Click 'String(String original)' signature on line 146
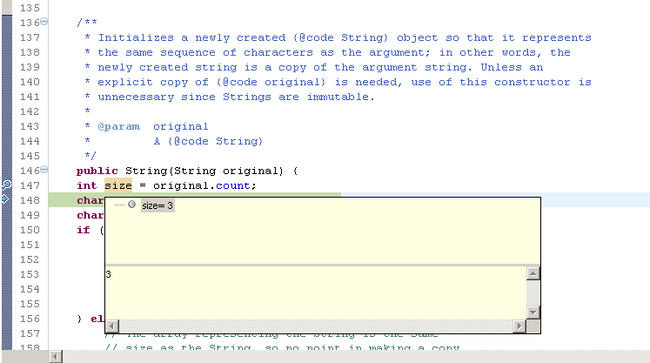This screenshot has width=650, height=363. pyautogui.click(x=204, y=171)
